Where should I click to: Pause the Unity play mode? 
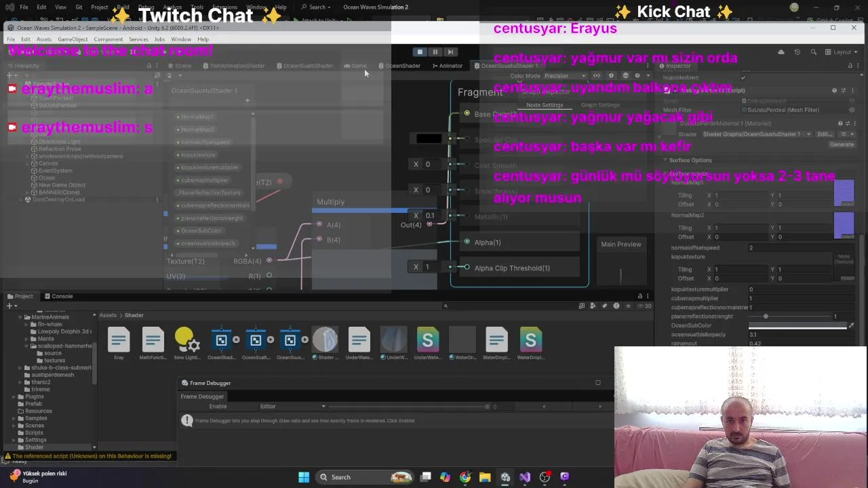coord(435,52)
